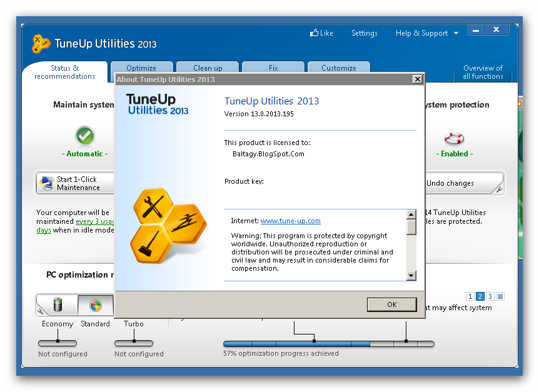Click 'Not configured' under Turbo

(x=139, y=354)
